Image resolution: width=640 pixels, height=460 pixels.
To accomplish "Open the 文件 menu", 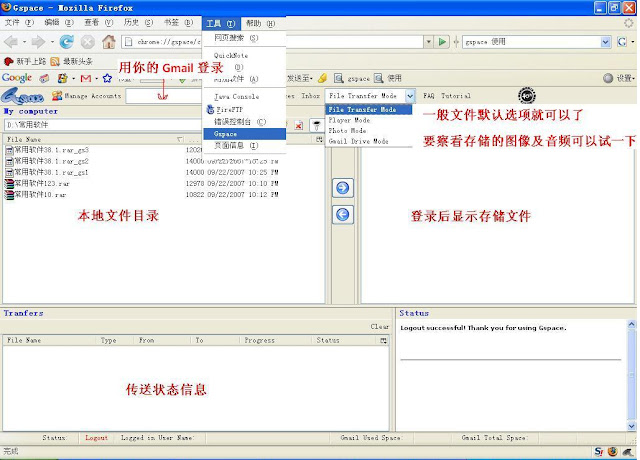I will (x=19, y=23).
